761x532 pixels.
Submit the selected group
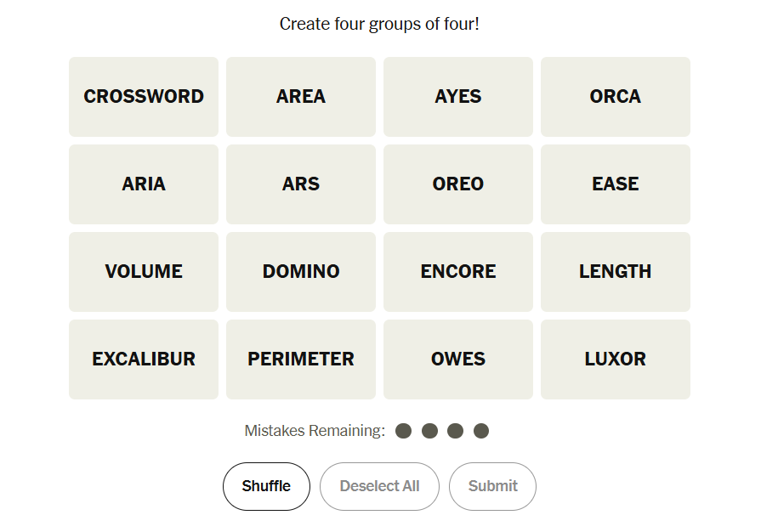[x=492, y=486]
